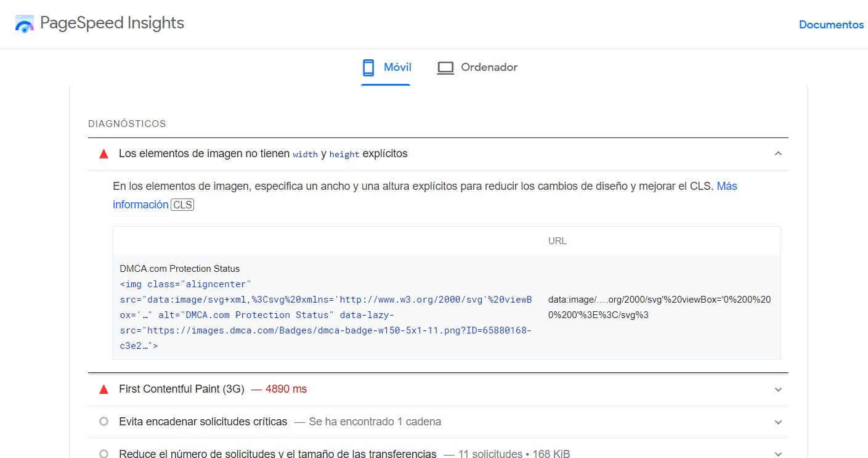Click the PageSpeed Insights title text

[112, 23]
